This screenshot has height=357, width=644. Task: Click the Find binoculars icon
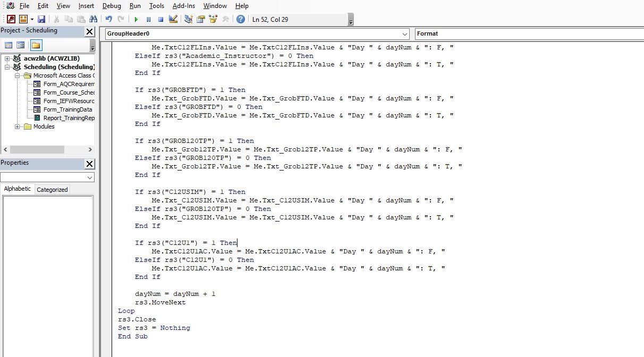click(93, 19)
